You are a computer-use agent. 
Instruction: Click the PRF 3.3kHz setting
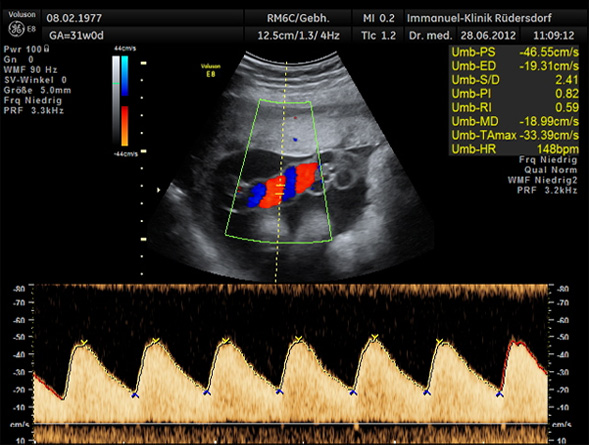pos(33,111)
